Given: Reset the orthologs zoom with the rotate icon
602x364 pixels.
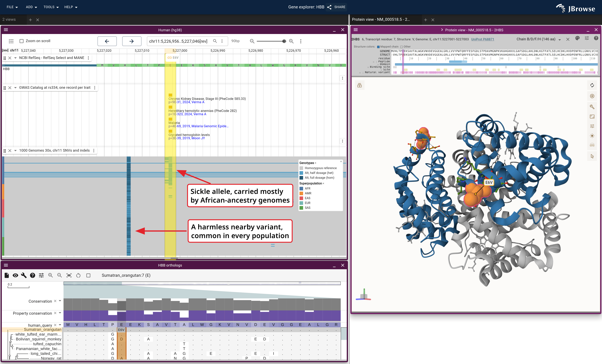Looking at the screenshot, I should tap(78, 275).
